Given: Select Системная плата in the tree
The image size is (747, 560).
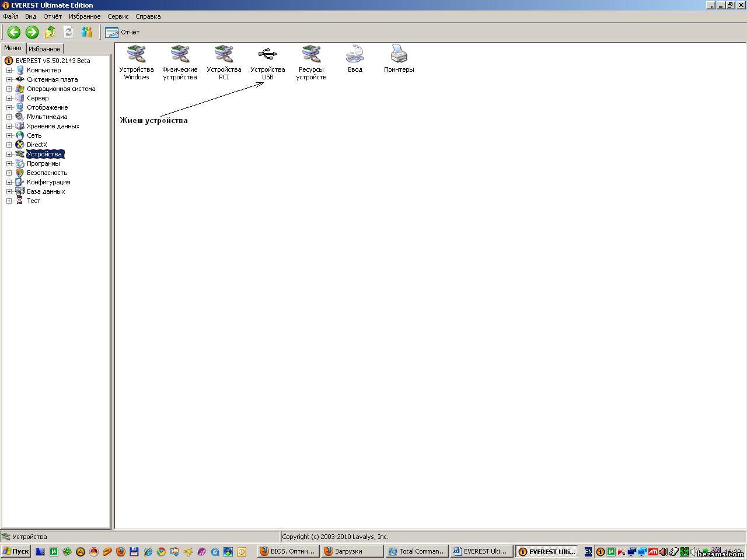Looking at the screenshot, I should 52,79.
